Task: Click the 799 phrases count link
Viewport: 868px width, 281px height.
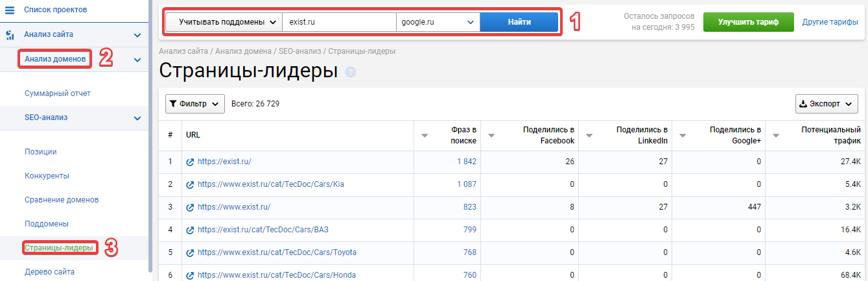Action: point(469,230)
